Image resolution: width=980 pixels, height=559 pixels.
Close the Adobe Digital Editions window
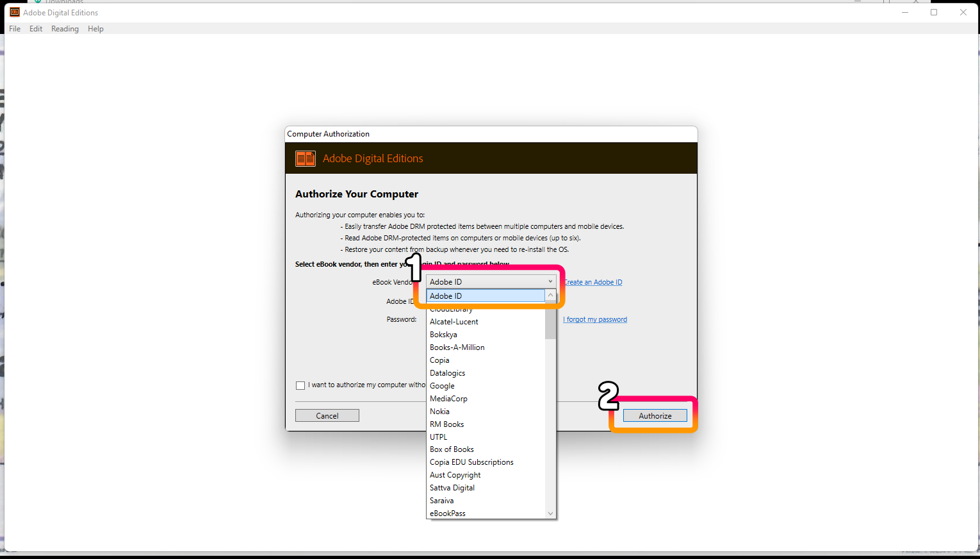[x=963, y=12]
